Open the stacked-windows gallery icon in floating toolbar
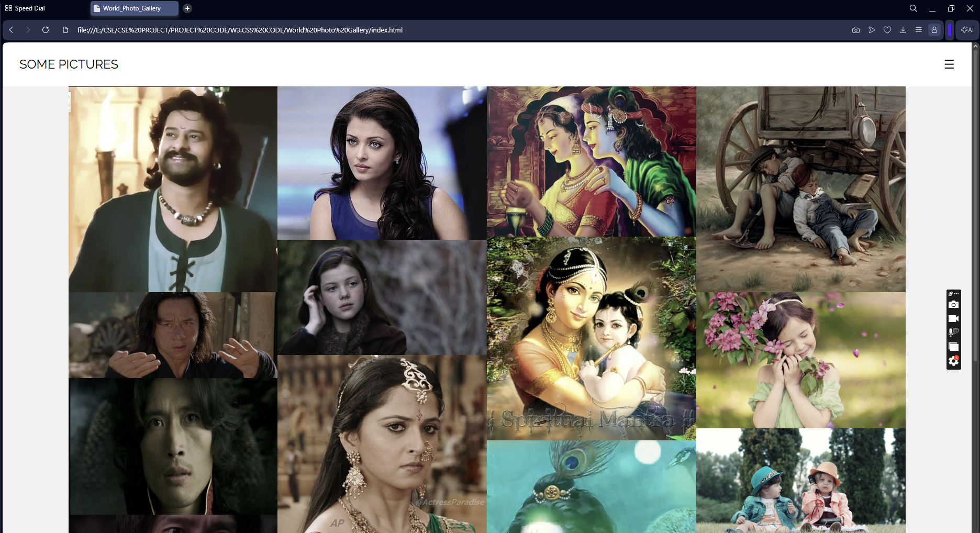The height and width of the screenshot is (533, 980). point(954,347)
